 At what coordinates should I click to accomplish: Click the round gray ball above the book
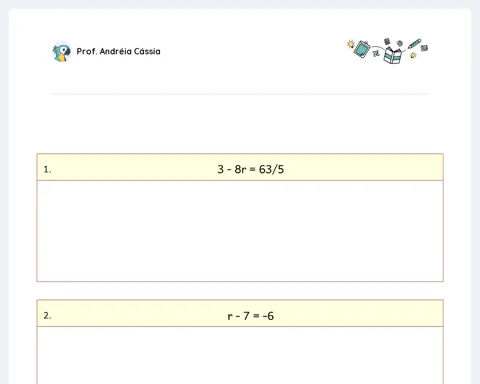coord(400,43)
